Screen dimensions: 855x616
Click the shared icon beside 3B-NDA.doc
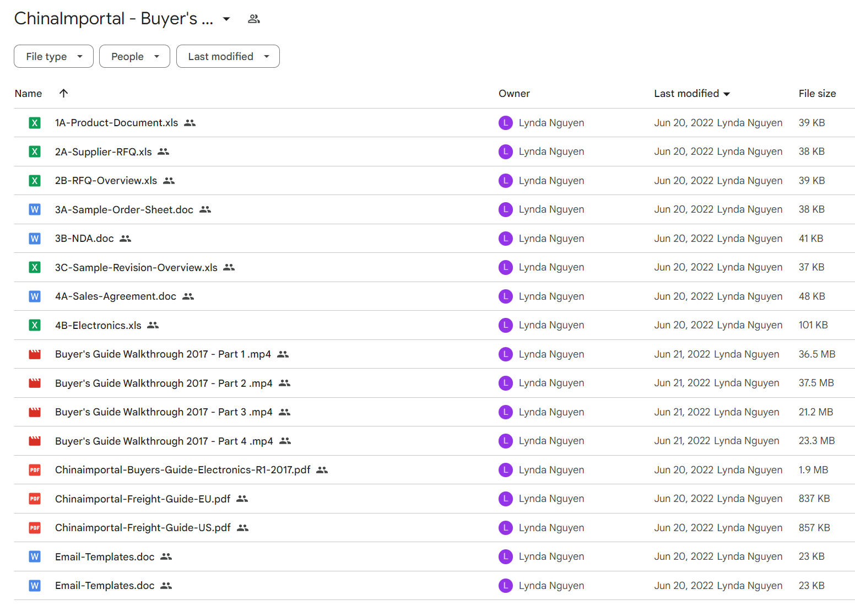(x=126, y=239)
